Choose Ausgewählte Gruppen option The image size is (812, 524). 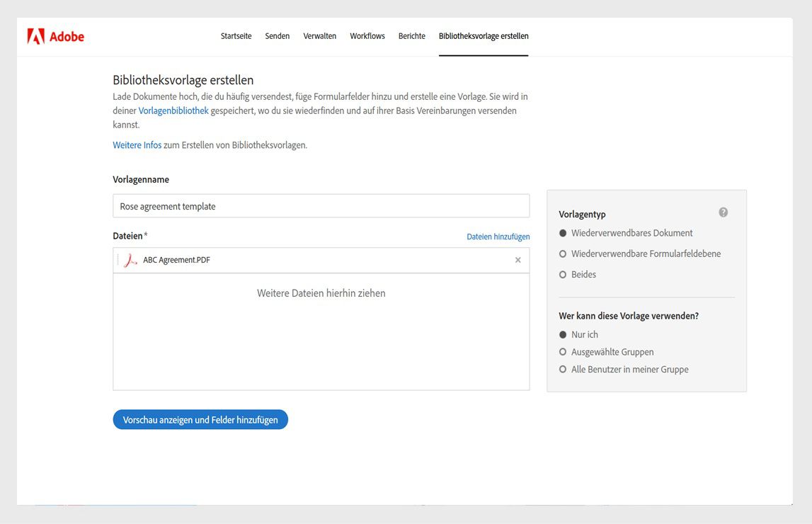563,352
